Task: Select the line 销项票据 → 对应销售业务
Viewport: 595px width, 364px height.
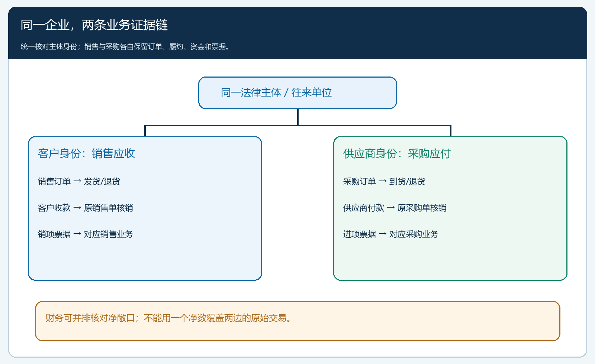Action: (x=85, y=234)
